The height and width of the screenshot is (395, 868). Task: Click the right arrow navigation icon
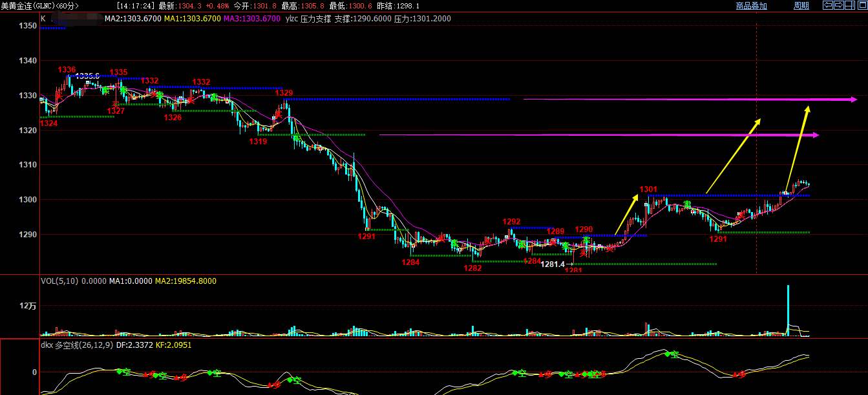pyautogui.click(x=839, y=5)
